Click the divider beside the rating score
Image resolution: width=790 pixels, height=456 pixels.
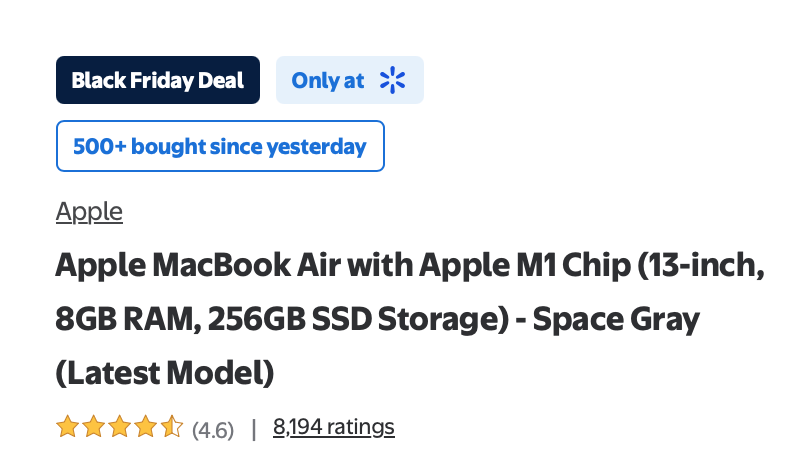(x=253, y=429)
